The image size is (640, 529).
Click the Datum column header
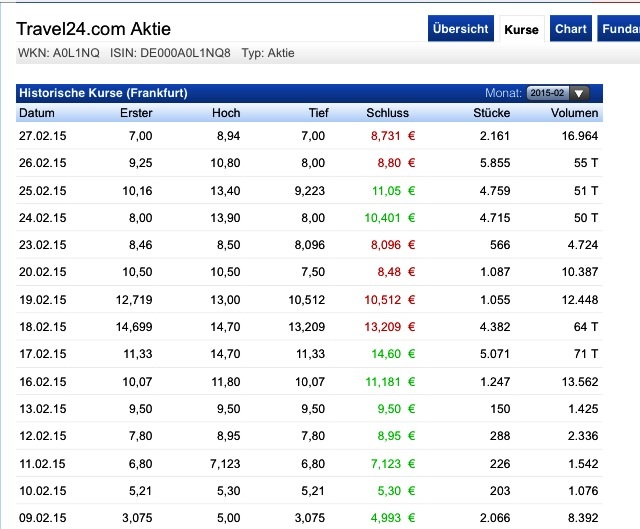click(37, 113)
